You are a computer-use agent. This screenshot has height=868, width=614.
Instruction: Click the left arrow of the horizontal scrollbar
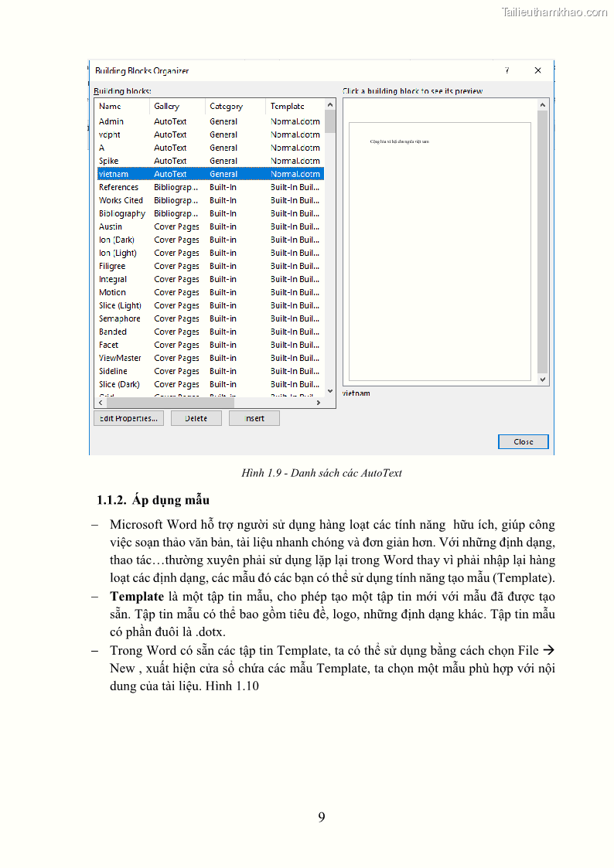pos(100,403)
